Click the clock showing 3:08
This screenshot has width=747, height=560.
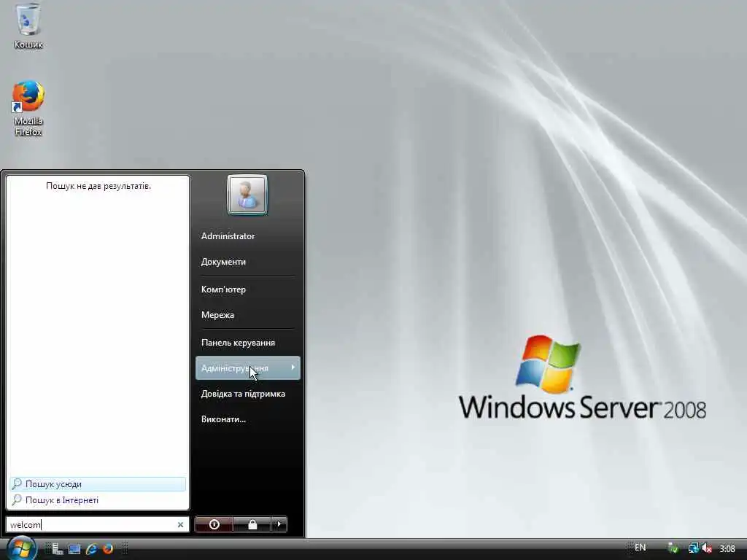727,549
